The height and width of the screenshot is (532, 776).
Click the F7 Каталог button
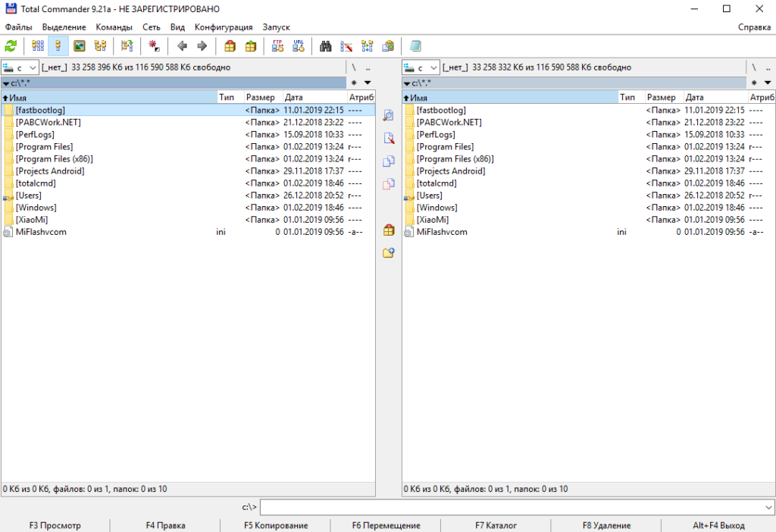click(496, 525)
